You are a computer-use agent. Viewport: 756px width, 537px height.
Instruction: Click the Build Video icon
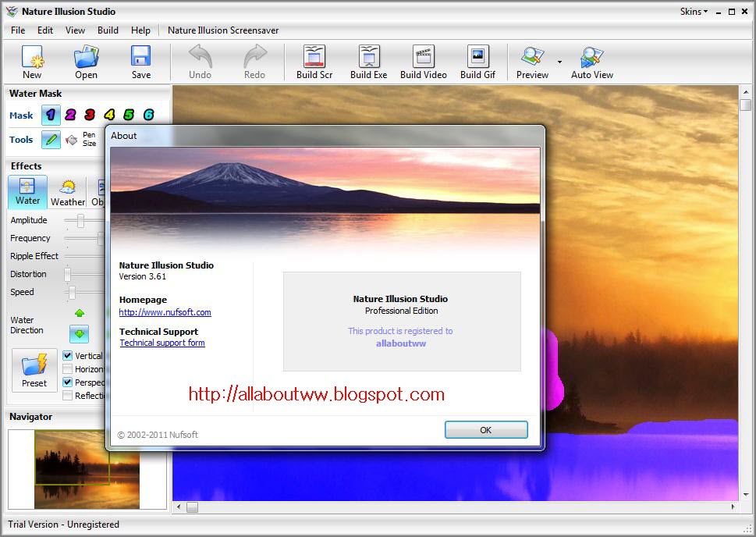pos(424,56)
